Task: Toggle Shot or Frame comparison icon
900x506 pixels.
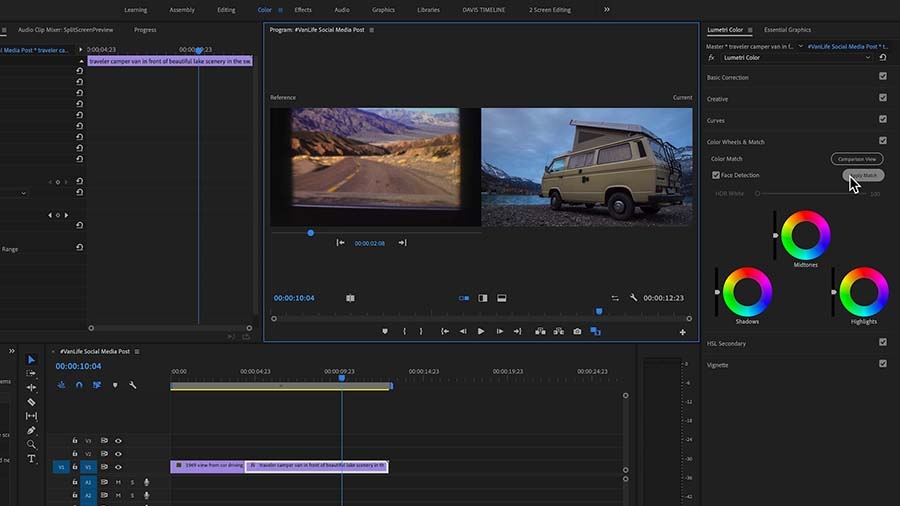Action: pos(350,298)
